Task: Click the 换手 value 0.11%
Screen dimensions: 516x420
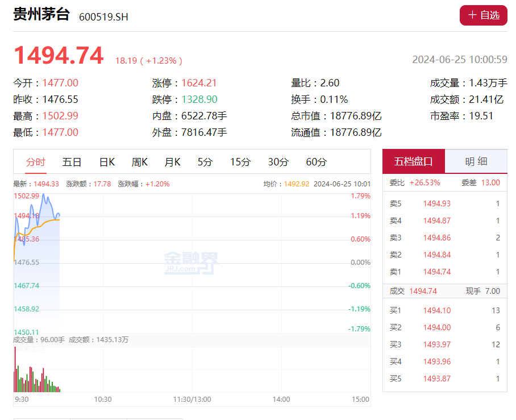Action: click(334, 99)
